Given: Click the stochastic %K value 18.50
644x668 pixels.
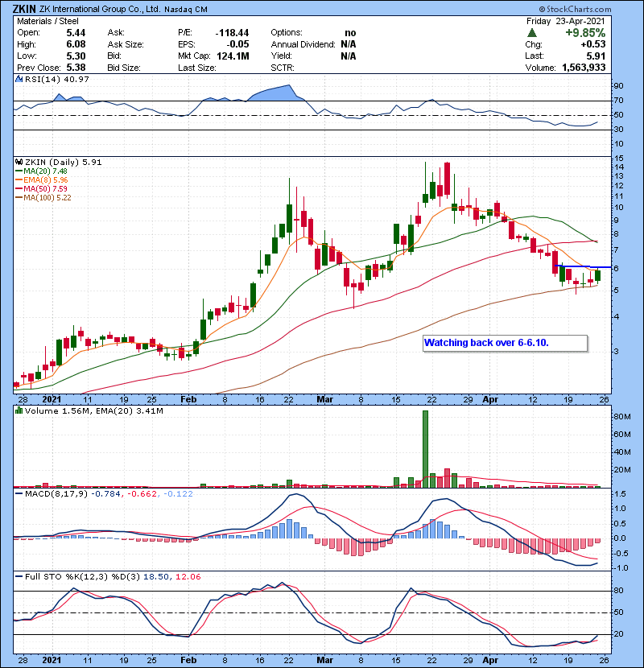Looking at the screenshot, I should coord(155,577).
